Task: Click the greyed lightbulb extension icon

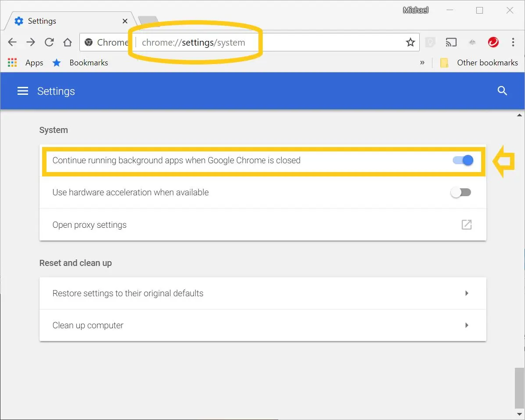Action: click(x=430, y=42)
